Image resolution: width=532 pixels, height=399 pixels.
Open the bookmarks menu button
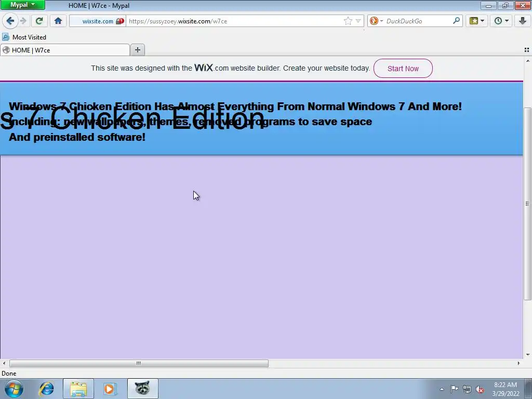[477, 21]
